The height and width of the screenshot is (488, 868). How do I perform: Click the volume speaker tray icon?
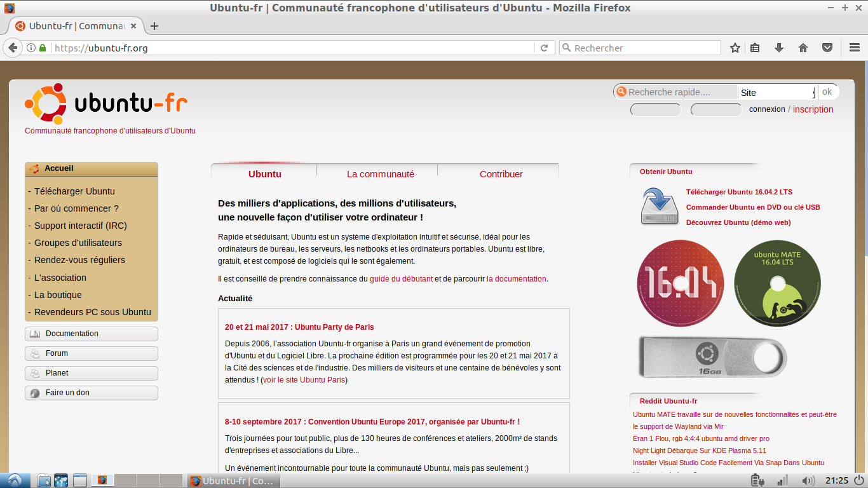click(x=808, y=480)
